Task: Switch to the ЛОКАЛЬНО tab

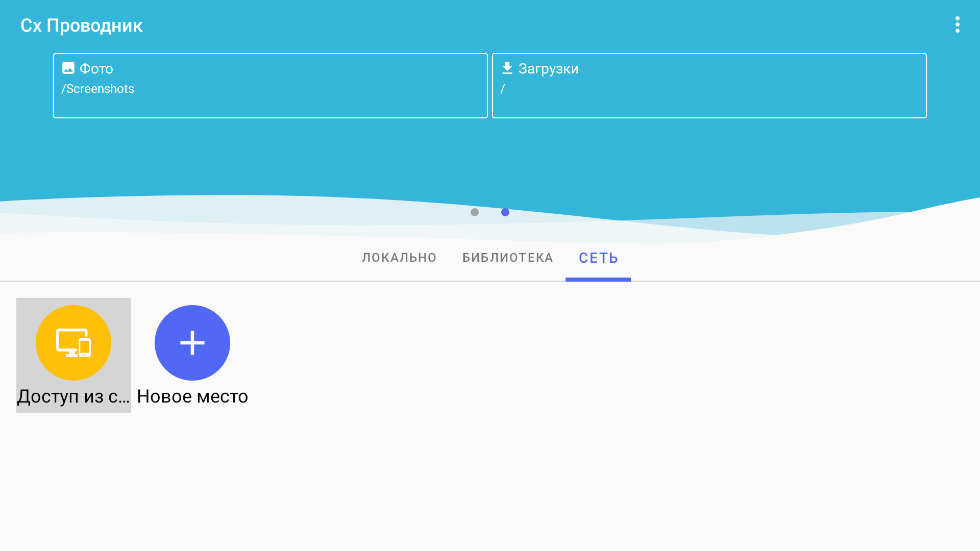Action: (x=399, y=258)
